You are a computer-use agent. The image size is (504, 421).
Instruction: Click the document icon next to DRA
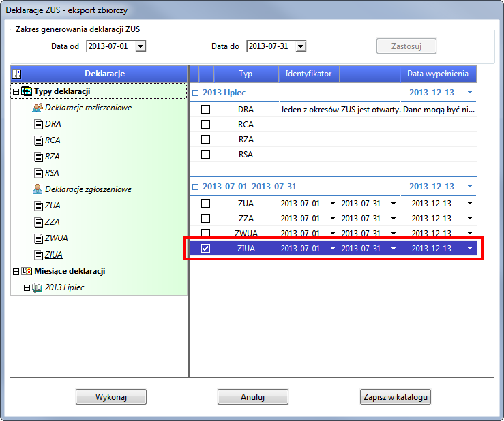38,124
